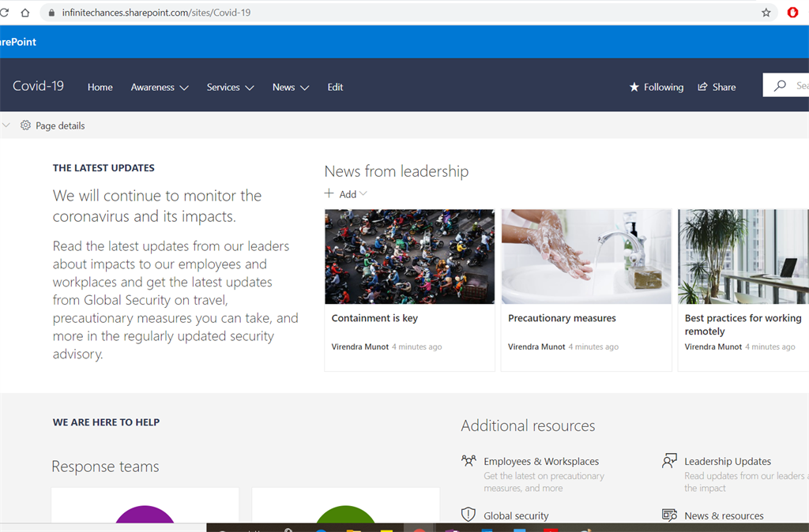The width and height of the screenshot is (809, 532).
Task: Click the Employees & Workspaces people icon
Action: tap(468, 460)
